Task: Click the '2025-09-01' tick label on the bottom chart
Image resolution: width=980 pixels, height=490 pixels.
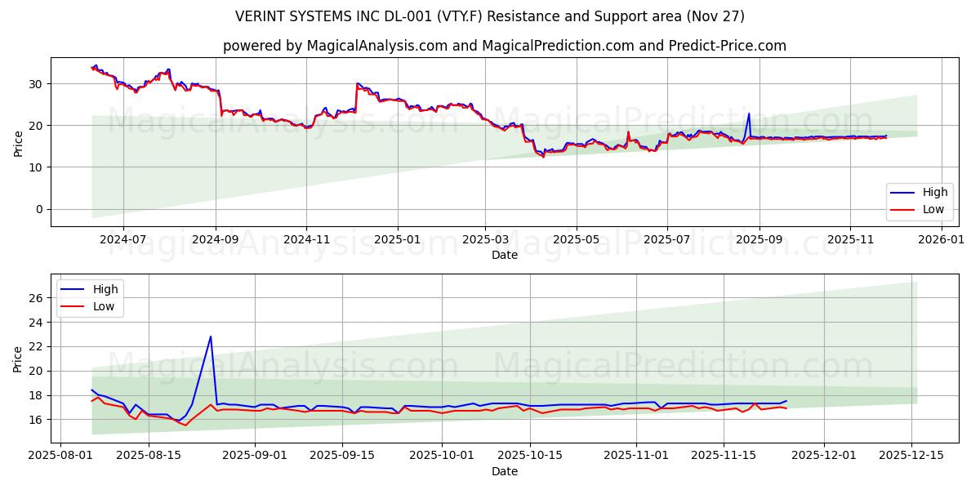Action: (x=255, y=456)
